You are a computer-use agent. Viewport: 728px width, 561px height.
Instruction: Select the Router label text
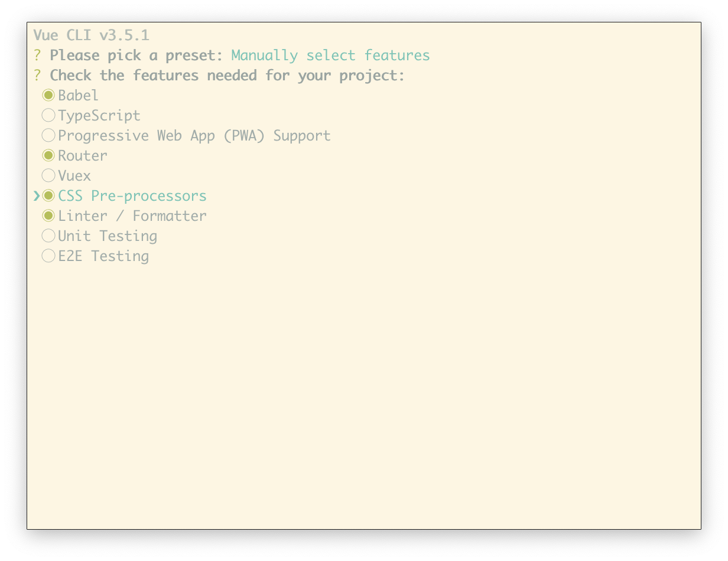(x=83, y=155)
